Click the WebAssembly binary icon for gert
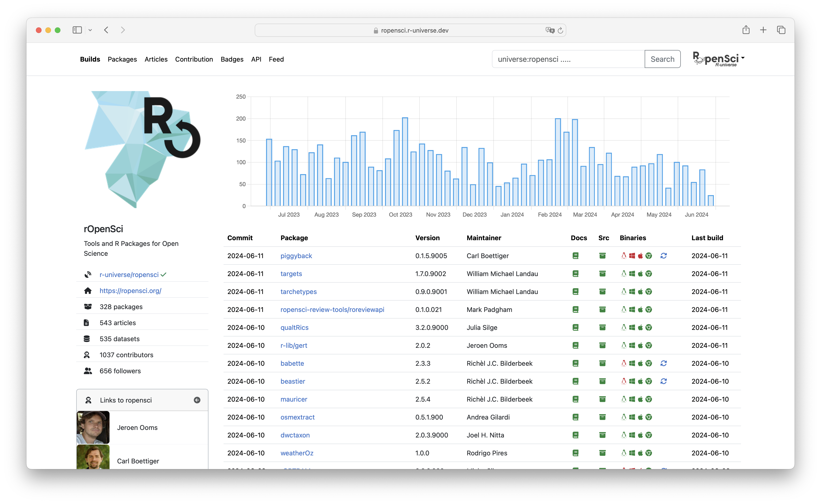 [x=649, y=345]
